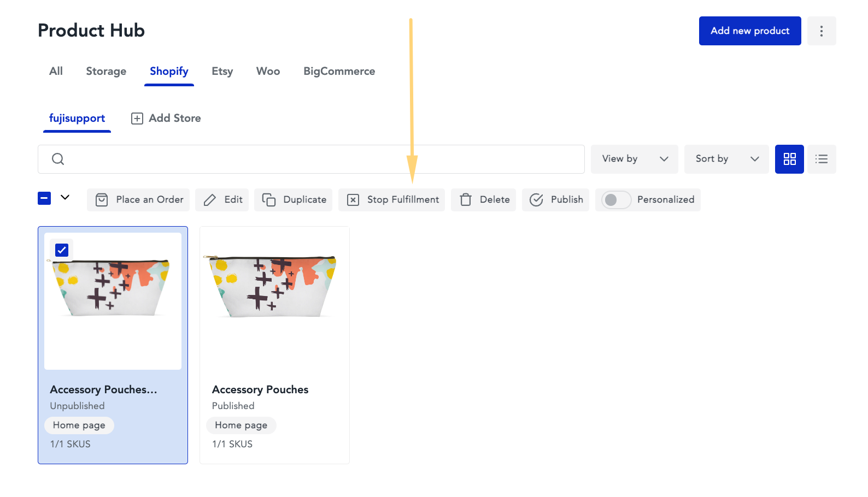The image size is (868, 497).
Task: Select the Shopify tab
Action: click(169, 72)
